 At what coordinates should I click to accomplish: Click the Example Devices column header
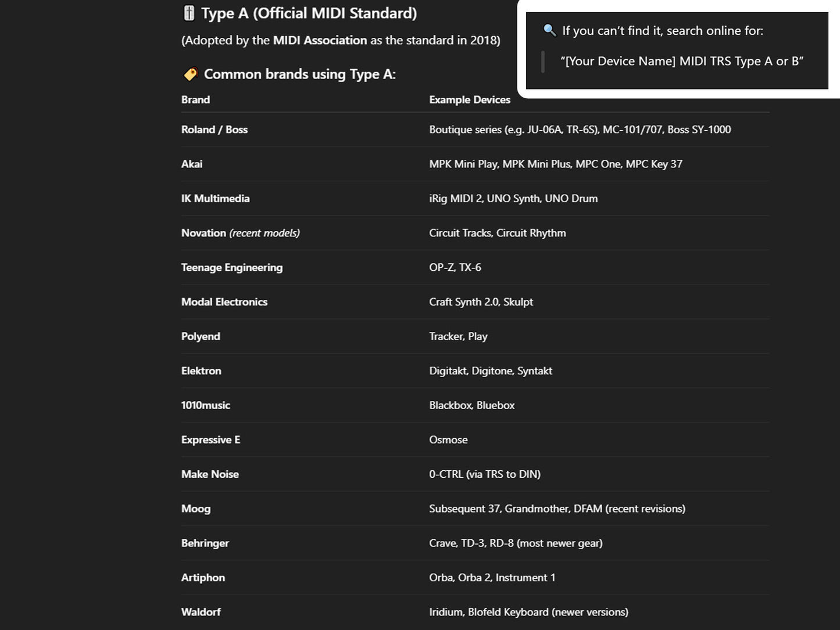[x=469, y=100]
